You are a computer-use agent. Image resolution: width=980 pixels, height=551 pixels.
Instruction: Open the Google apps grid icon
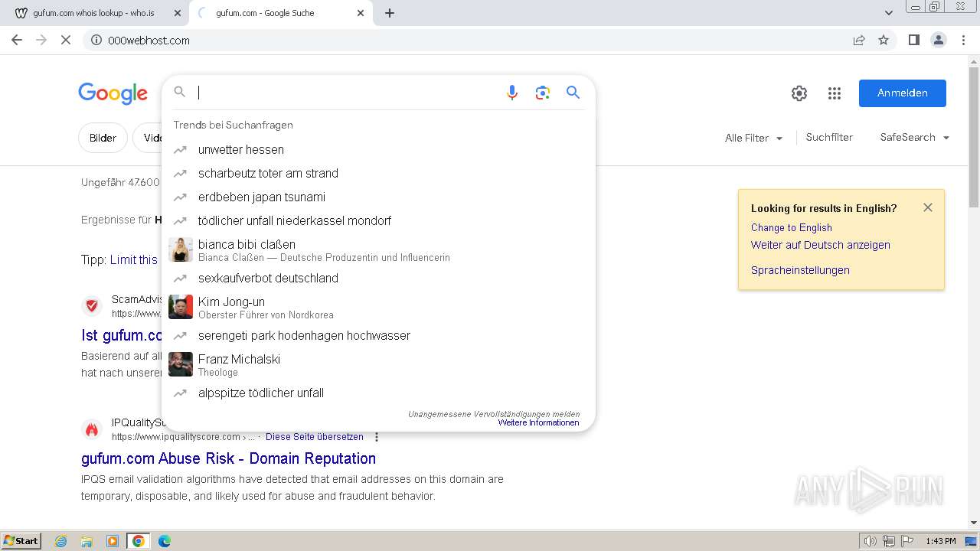point(835,93)
